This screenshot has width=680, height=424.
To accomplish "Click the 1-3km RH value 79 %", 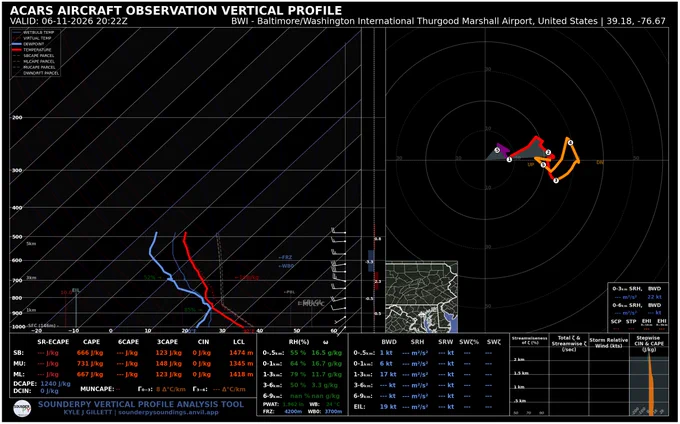I will (298, 374).
